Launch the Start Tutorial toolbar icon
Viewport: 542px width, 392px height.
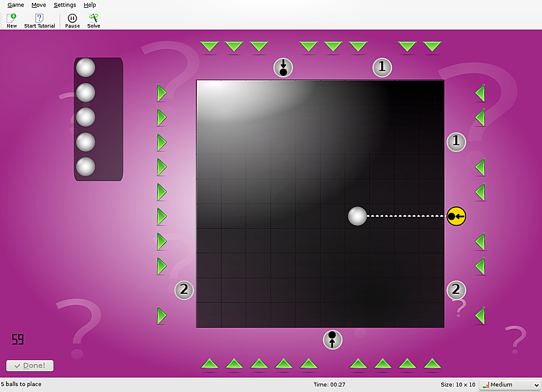(39, 20)
